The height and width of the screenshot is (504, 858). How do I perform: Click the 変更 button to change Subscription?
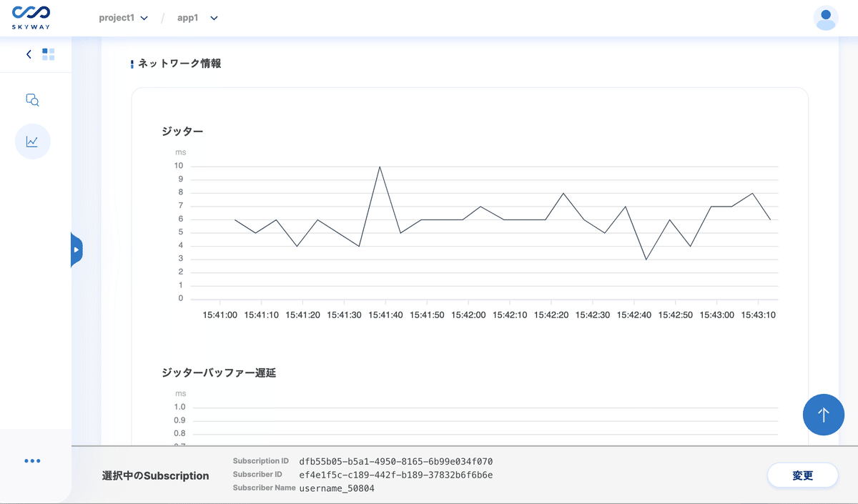point(802,475)
